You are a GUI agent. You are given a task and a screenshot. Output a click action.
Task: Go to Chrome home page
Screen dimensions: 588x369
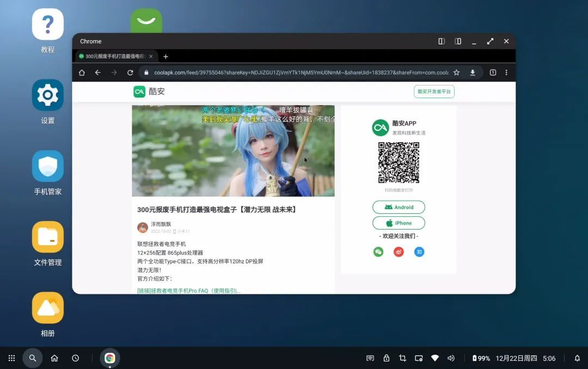pyautogui.click(x=82, y=72)
